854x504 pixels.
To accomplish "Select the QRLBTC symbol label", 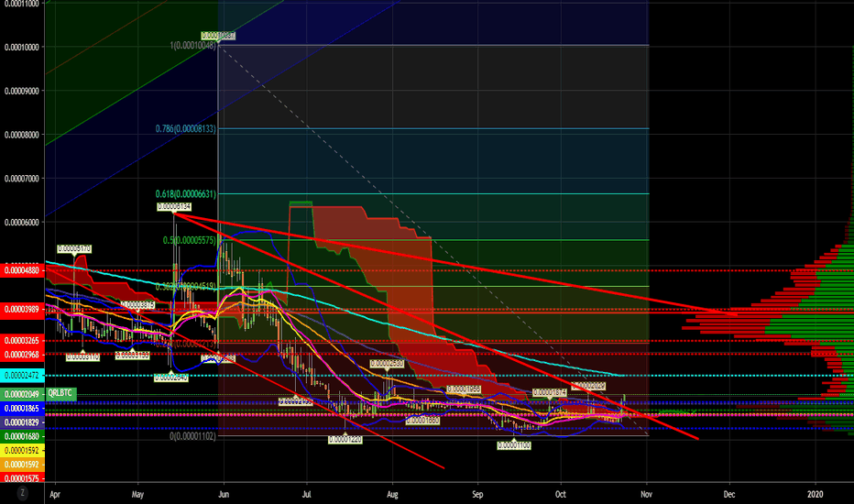I will pyautogui.click(x=60, y=393).
